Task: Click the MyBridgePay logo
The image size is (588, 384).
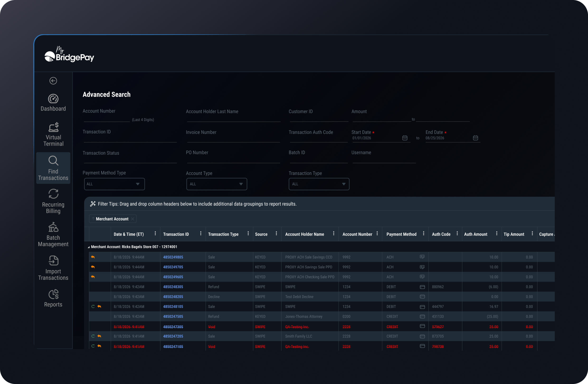Action: click(69, 54)
